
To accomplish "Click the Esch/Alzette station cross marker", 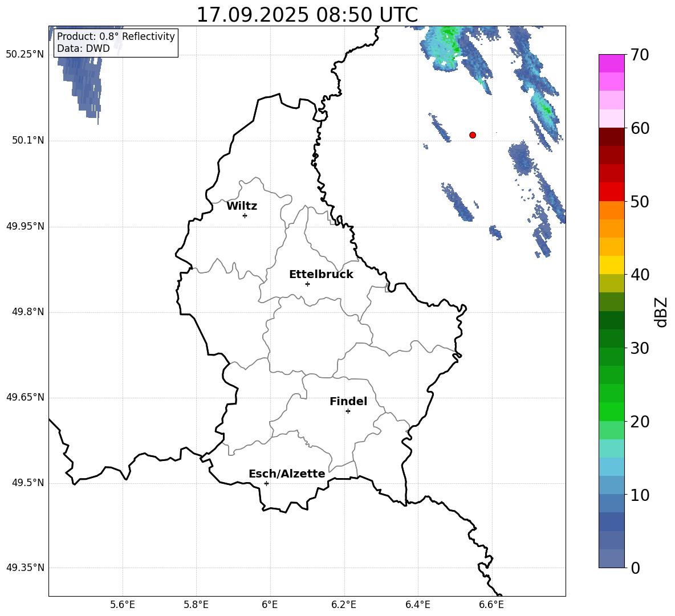I will [266, 483].
